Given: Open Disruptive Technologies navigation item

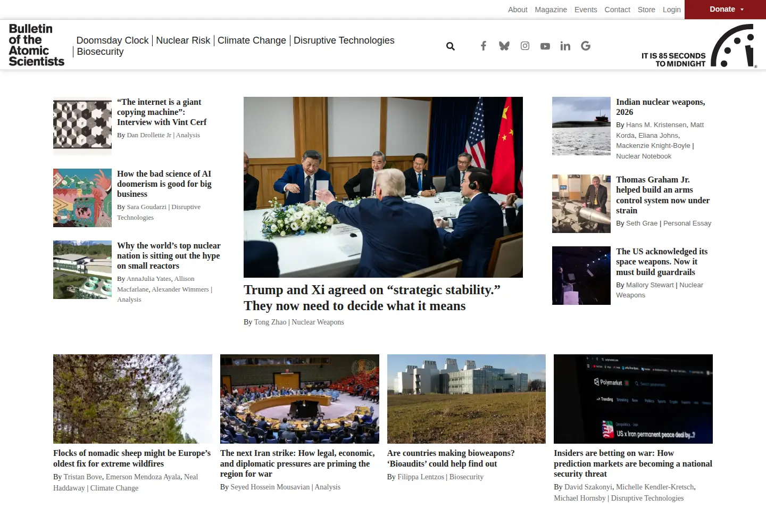Looking at the screenshot, I should coord(344,40).
